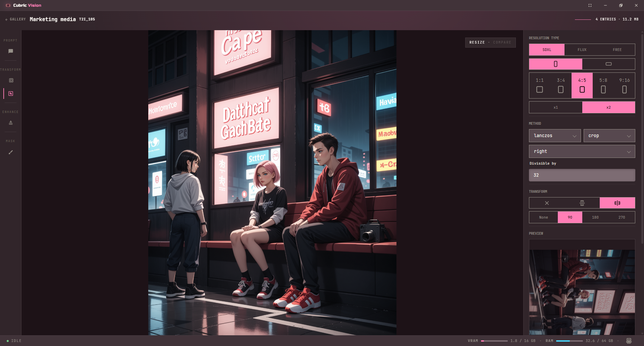Set the scale multiplier to x2
The image size is (644, 346).
point(608,107)
